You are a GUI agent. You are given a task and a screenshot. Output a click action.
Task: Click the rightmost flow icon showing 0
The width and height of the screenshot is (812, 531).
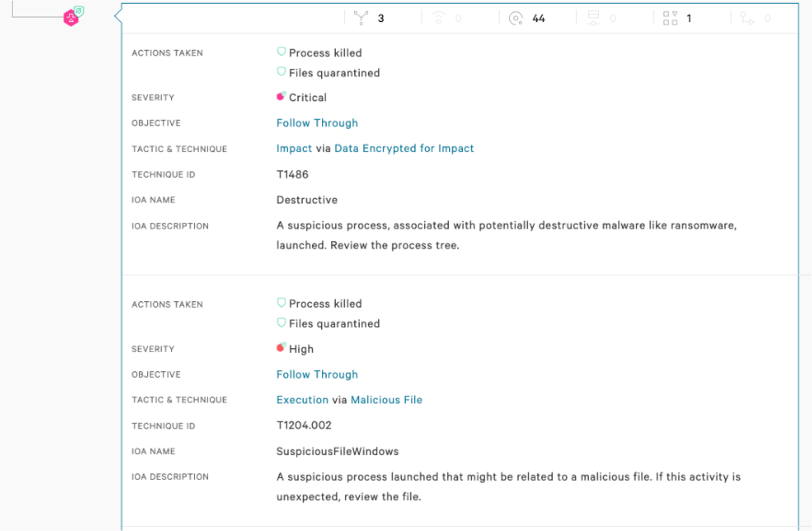click(747, 18)
